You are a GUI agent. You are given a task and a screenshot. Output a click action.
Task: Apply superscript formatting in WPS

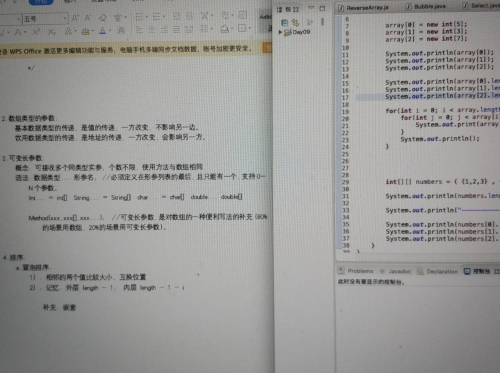pyautogui.click(x=36, y=32)
